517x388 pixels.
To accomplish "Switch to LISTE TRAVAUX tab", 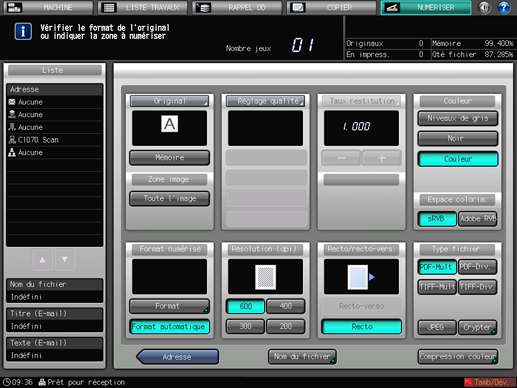I will click(143, 7).
